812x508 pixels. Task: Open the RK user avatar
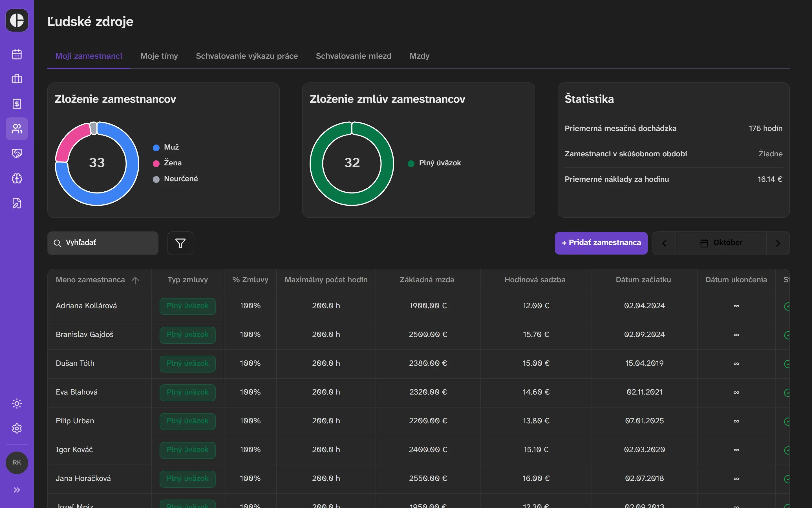tap(17, 463)
